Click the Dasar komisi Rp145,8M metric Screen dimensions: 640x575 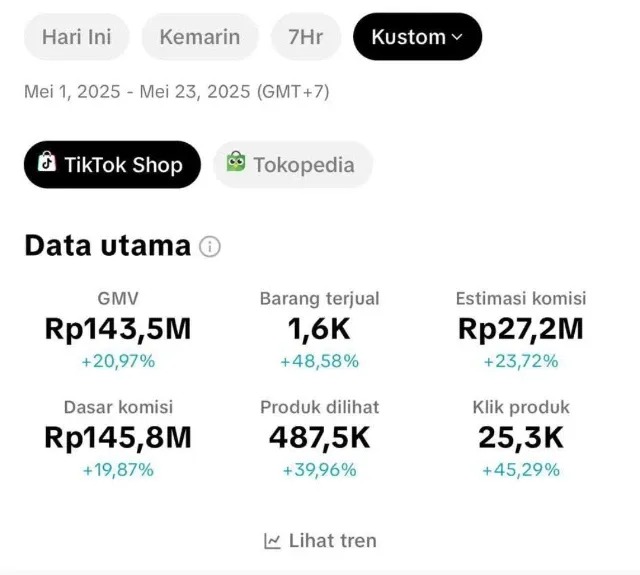click(x=118, y=437)
